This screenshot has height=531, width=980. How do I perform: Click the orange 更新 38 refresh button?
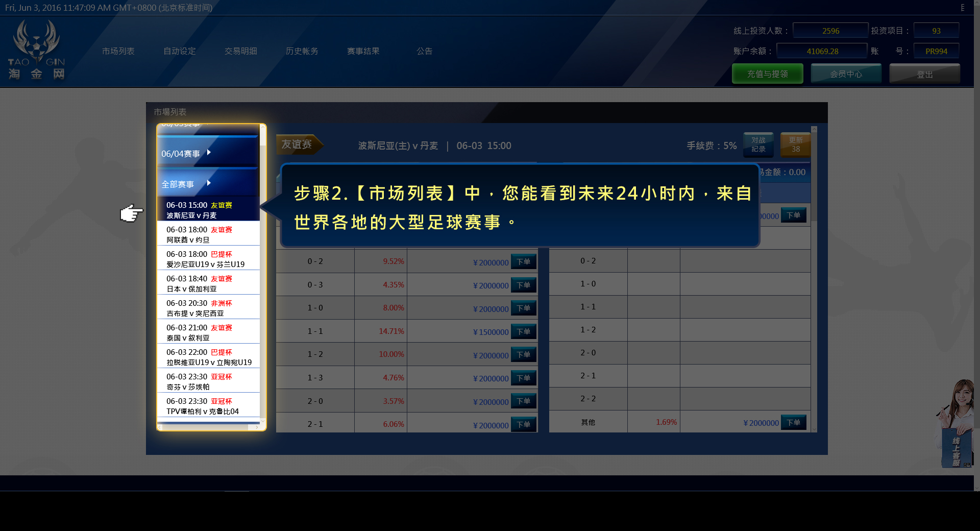(x=795, y=144)
